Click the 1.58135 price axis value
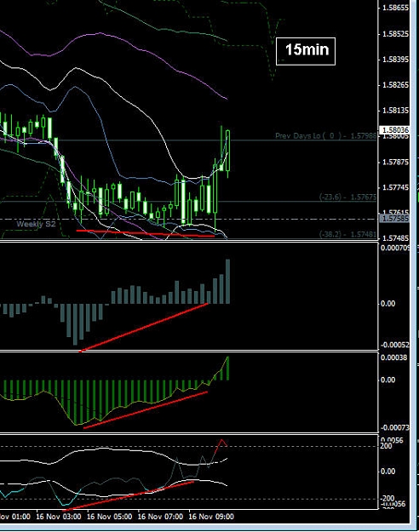 [395, 111]
